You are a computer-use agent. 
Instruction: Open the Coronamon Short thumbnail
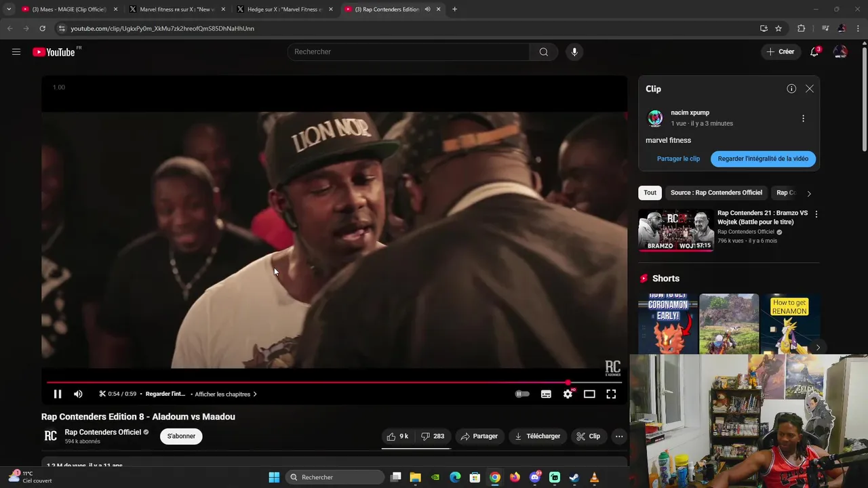point(668,323)
